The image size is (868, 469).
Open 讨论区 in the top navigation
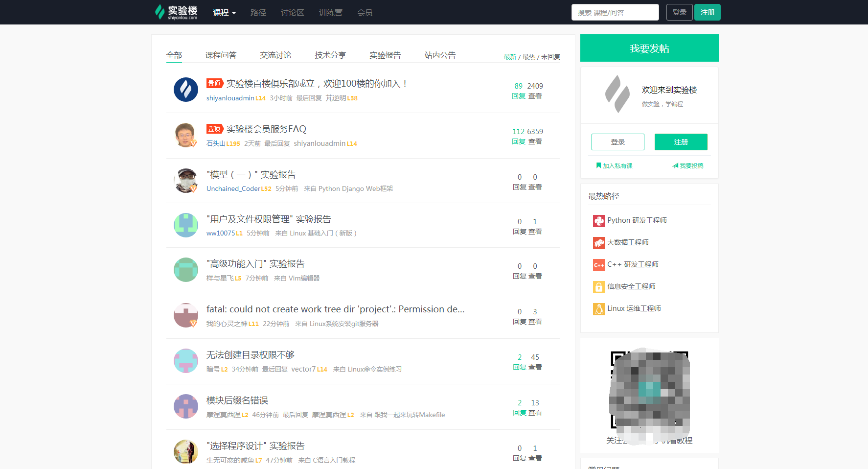tap(293, 13)
